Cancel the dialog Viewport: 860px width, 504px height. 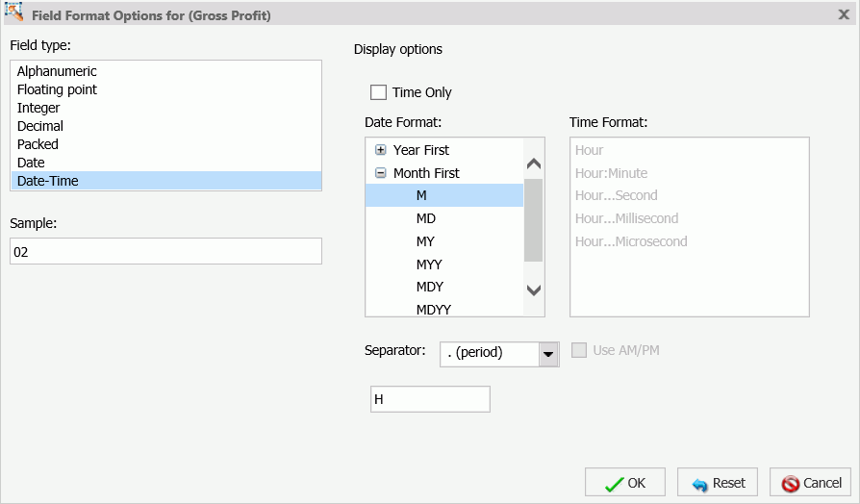pyautogui.click(x=811, y=483)
